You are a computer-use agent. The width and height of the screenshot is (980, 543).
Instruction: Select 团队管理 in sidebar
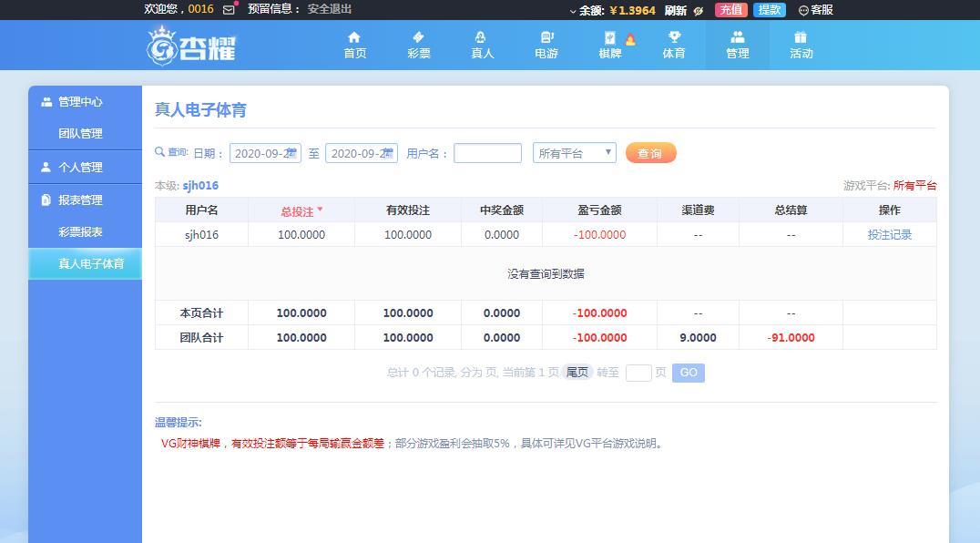81,133
